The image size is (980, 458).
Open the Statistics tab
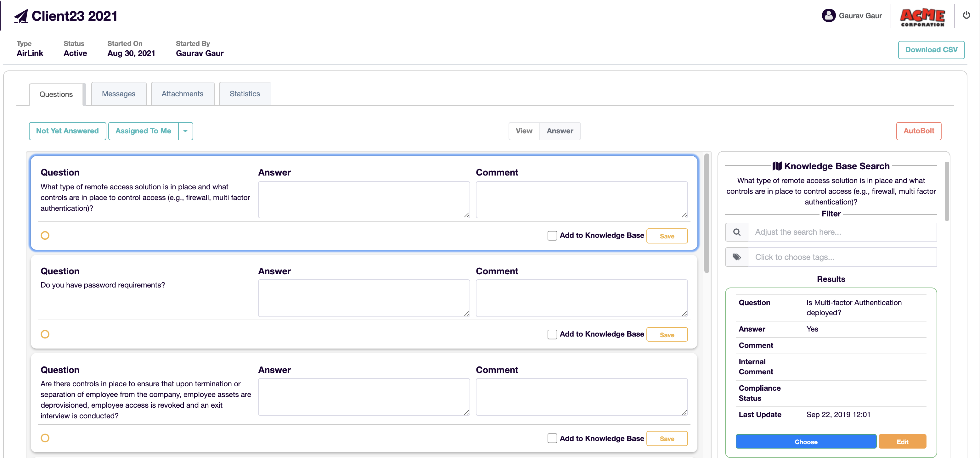(x=244, y=93)
